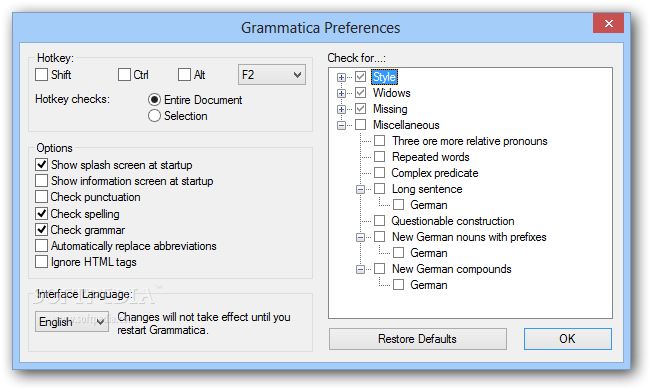Uncheck the Style category checkbox
The width and height of the screenshot is (651, 390).
coord(360,76)
